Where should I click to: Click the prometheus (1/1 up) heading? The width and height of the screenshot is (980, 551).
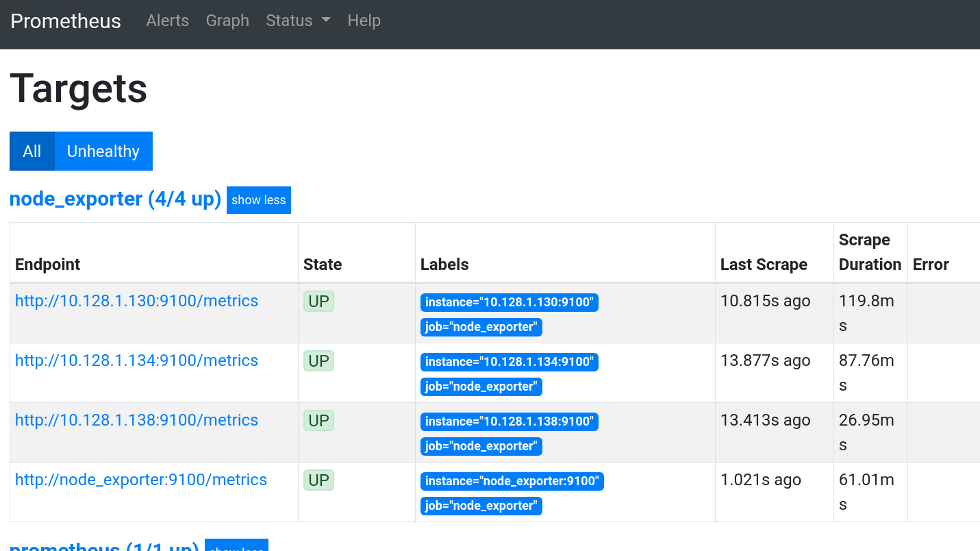[104, 547]
